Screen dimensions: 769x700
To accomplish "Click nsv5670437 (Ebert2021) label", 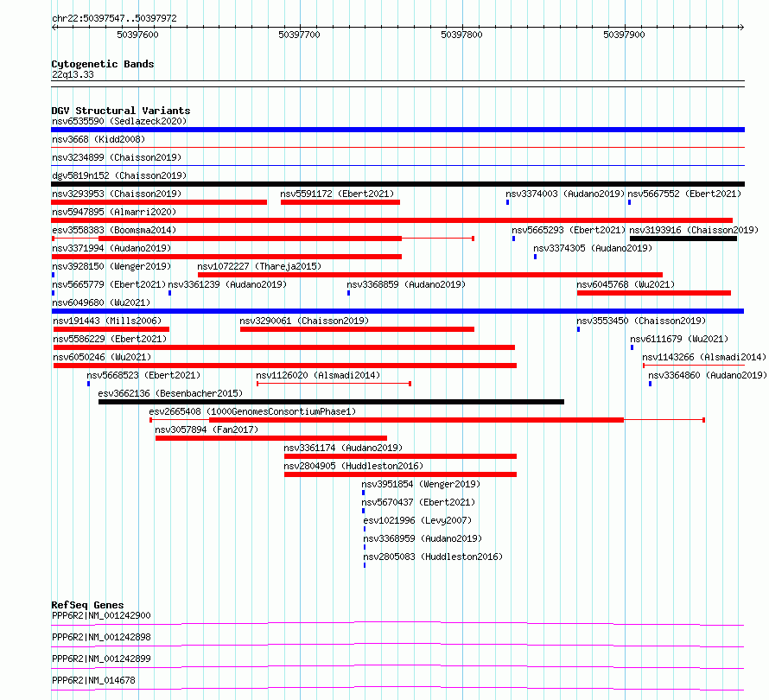I will pos(418,502).
